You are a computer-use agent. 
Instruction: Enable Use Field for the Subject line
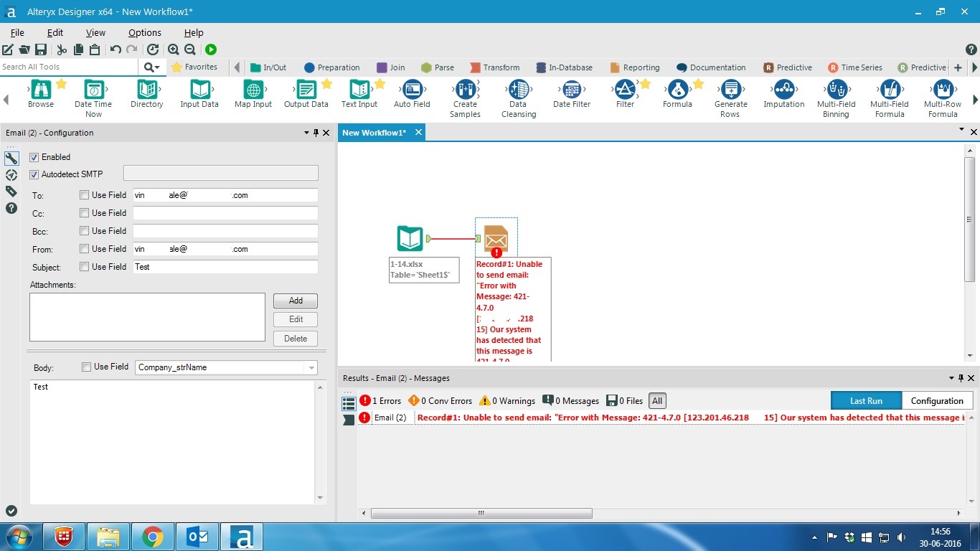click(85, 267)
